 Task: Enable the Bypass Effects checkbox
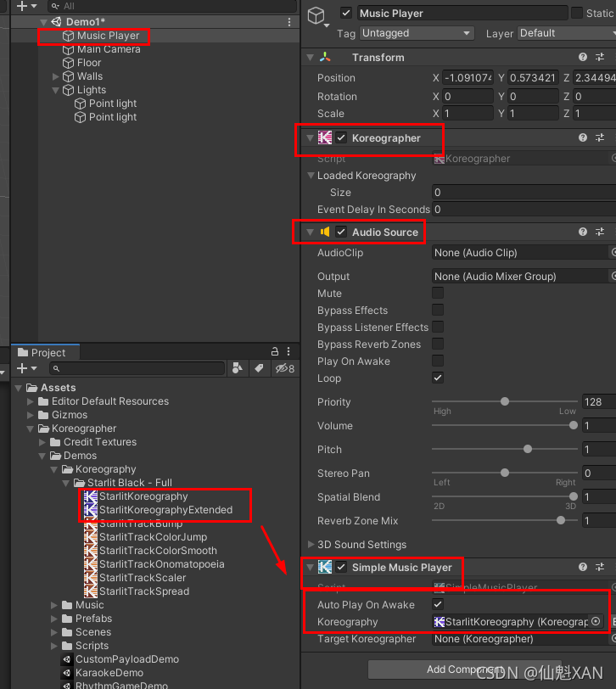pos(438,310)
